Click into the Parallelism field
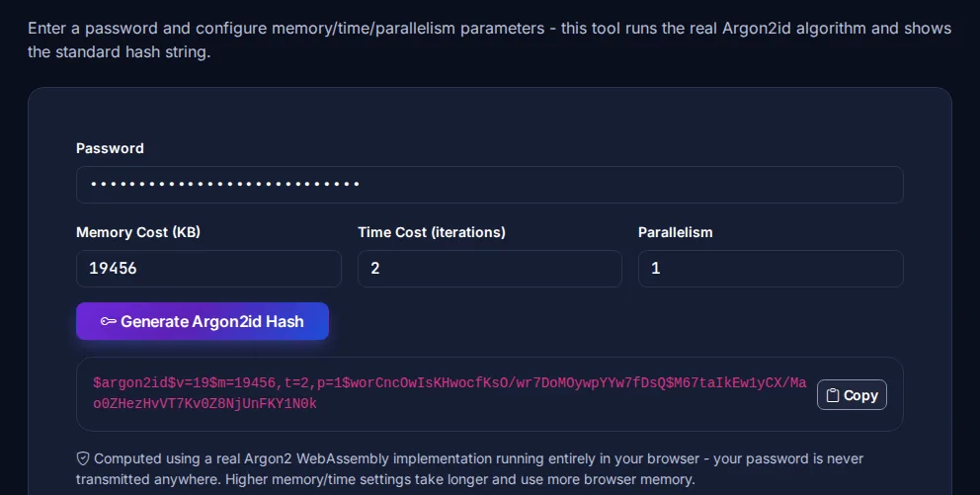The width and height of the screenshot is (980, 495). pos(771,269)
